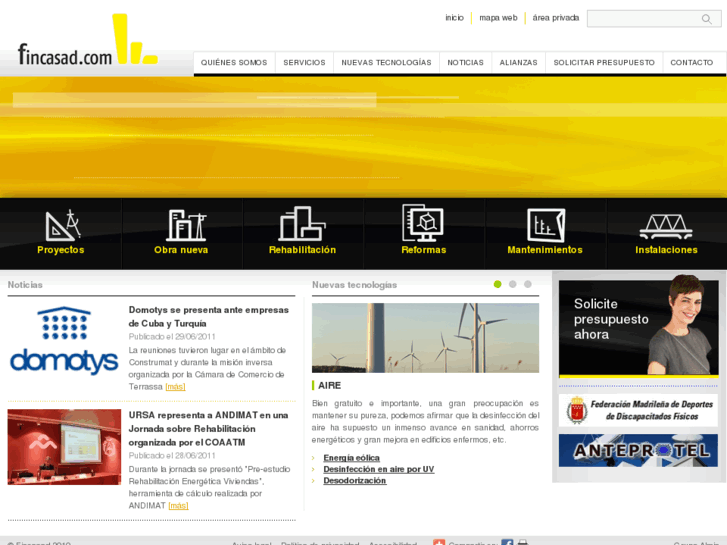Open the ANTEPROTEL banner

coord(638,450)
